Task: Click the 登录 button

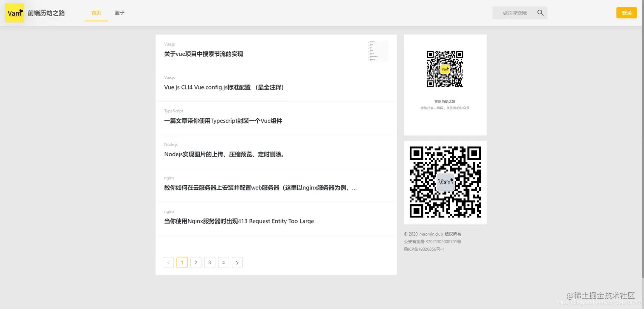Action: point(626,13)
